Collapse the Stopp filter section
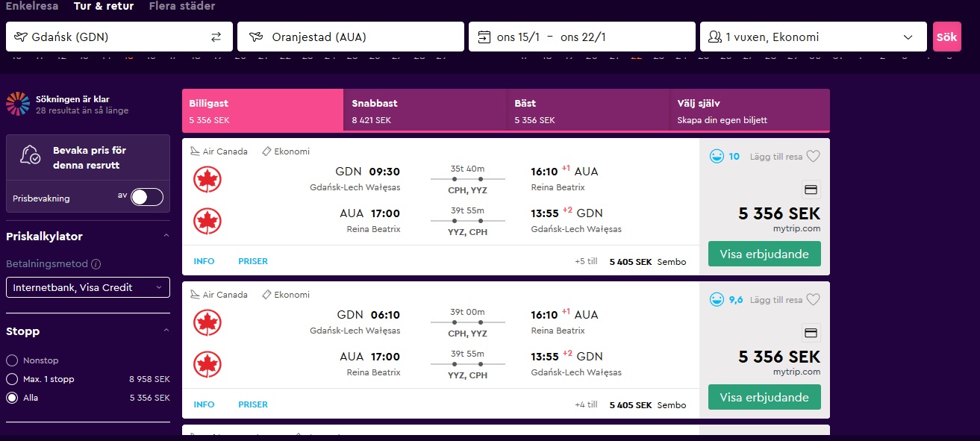Image resolution: width=980 pixels, height=441 pixels. tap(166, 331)
